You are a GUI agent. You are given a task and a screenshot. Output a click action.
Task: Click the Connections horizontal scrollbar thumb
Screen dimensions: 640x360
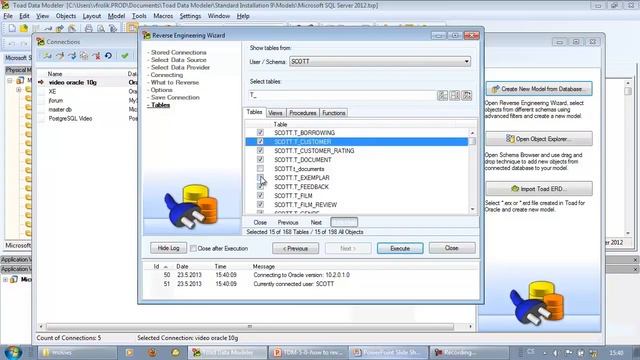click(250, 327)
